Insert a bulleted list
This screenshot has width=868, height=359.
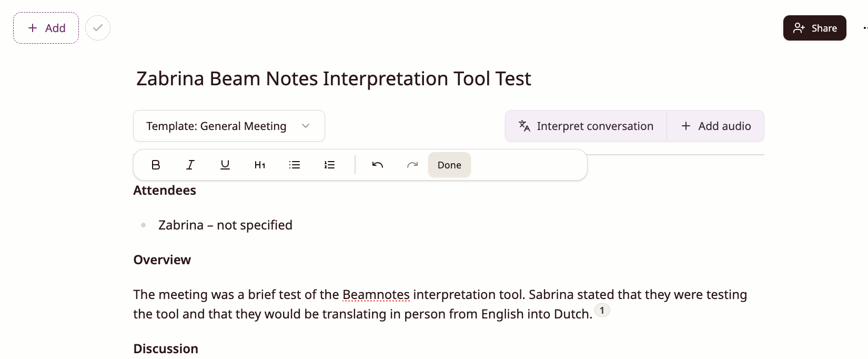[x=295, y=165]
